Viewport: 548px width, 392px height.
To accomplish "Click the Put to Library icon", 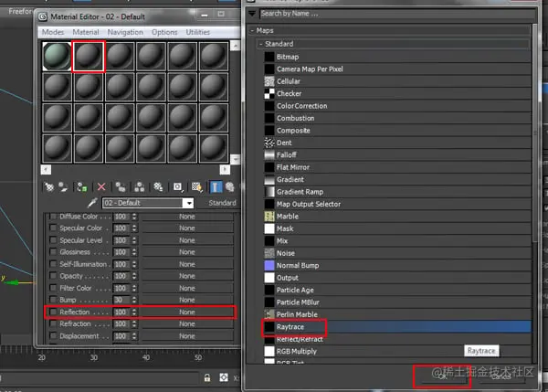I will click(x=158, y=187).
